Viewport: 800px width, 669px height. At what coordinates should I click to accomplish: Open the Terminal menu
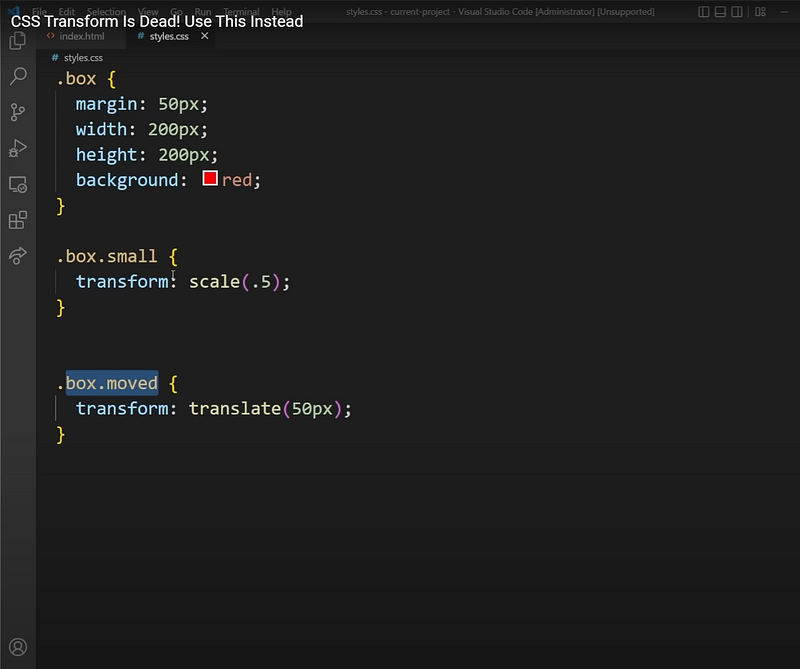(x=241, y=12)
